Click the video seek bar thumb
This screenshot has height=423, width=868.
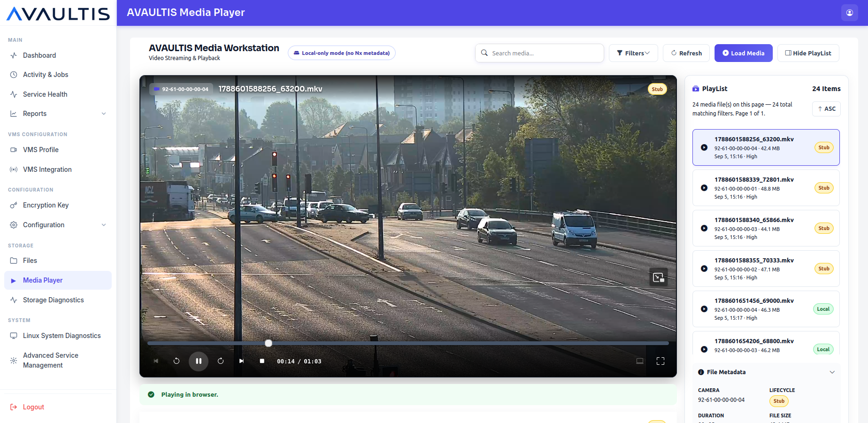click(269, 343)
